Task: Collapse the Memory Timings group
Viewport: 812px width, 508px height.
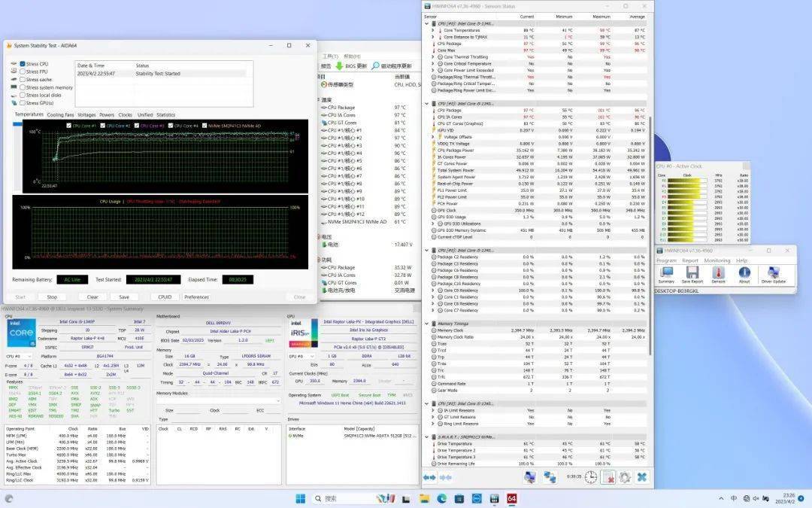Action: coord(427,324)
